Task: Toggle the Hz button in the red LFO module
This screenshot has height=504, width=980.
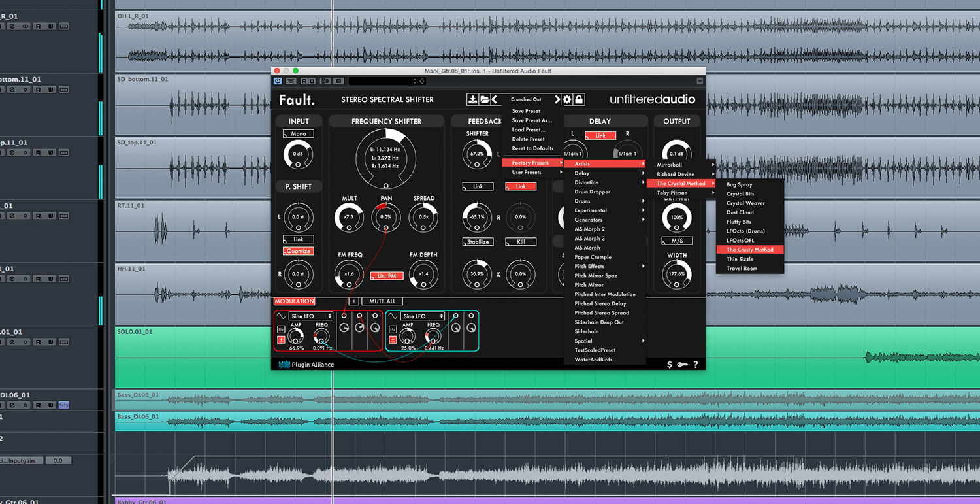Action: pos(281,329)
